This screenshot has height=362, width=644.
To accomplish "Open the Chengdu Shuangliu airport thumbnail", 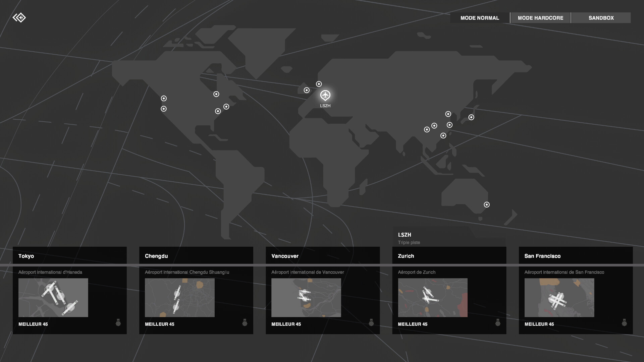I will pyautogui.click(x=180, y=298).
